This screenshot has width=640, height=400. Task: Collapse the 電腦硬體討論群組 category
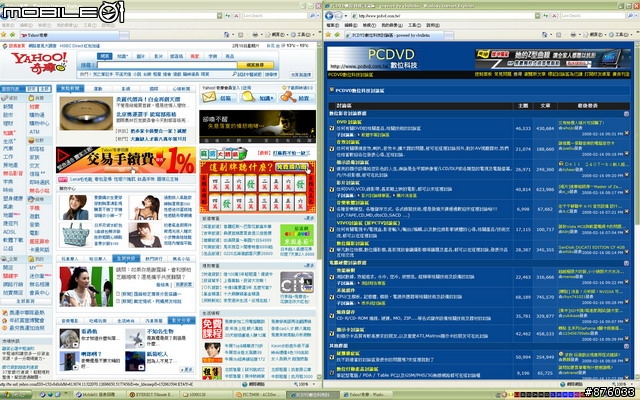click(626, 263)
